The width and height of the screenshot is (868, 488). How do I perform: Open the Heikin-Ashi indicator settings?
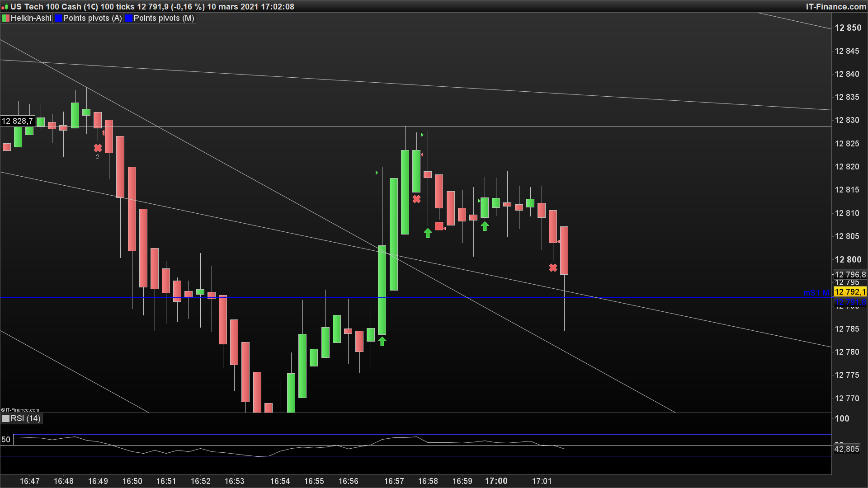coord(31,18)
